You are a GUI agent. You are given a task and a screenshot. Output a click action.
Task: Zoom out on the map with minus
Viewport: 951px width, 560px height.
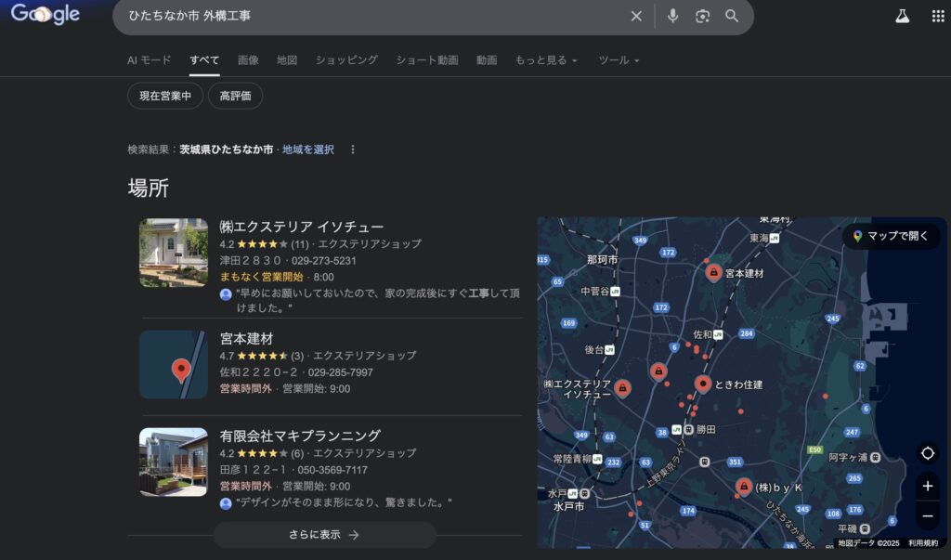click(928, 515)
